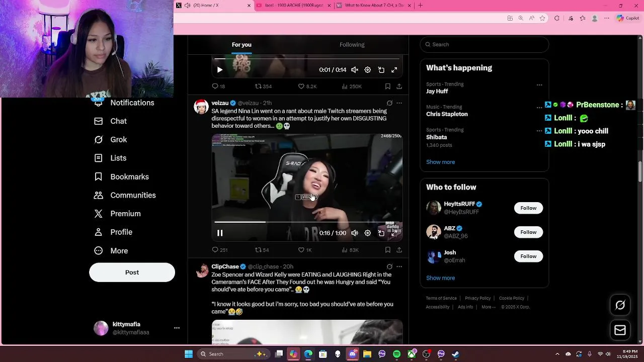Open Nina Lin video settings gear
Image resolution: width=644 pixels, height=362 pixels.
point(368,233)
